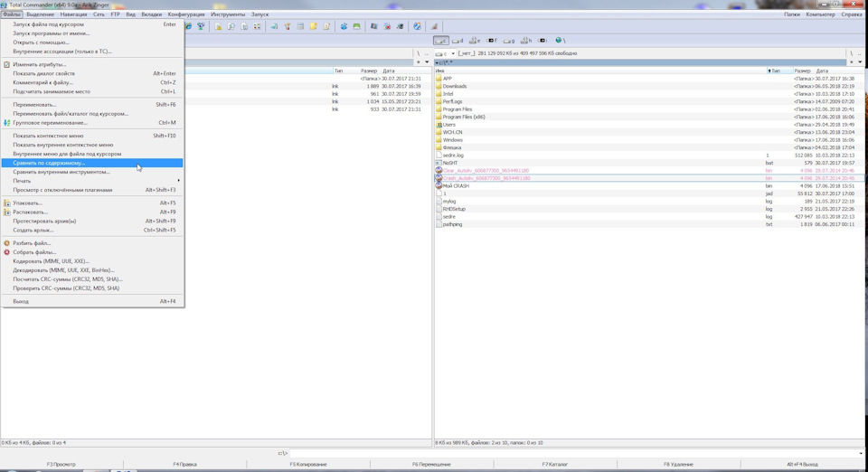
Task: Select Изменить атрибуты from Files menu
Action: [x=92, y=65]
